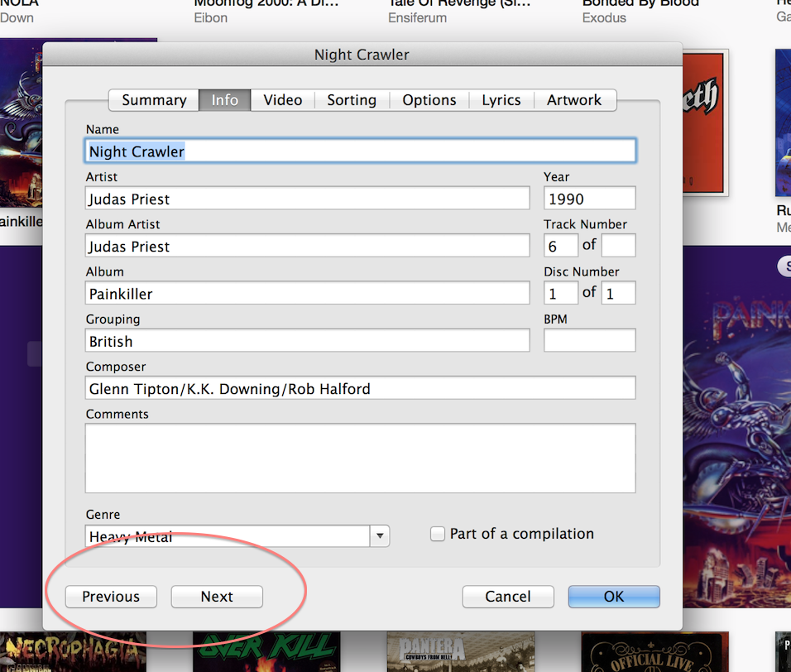Screen dimensions: 791x672
Task: Click the Ensiferum artist label in library
Action: [417, 17]
